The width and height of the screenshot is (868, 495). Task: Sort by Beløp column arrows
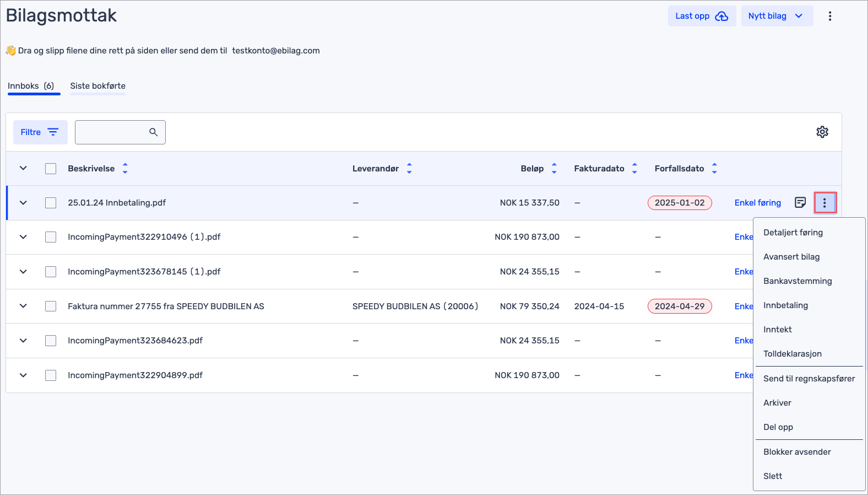pyautogui.click(x=554, y=169)
